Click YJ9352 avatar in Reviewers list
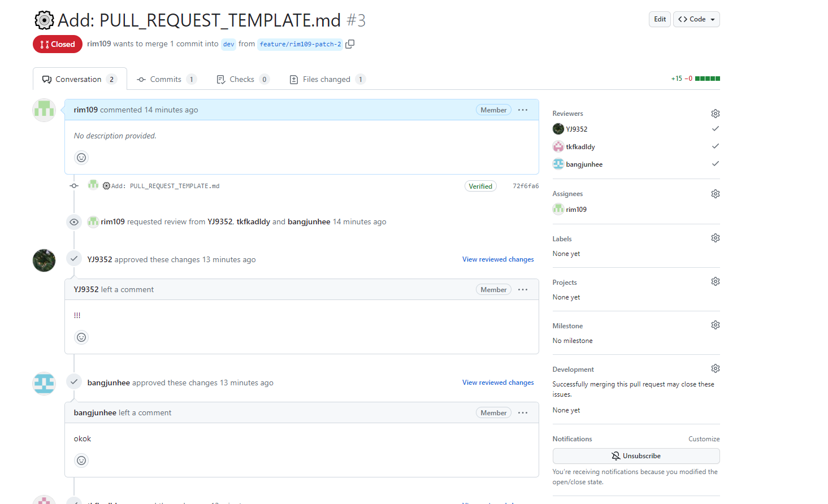 [558, 129]
